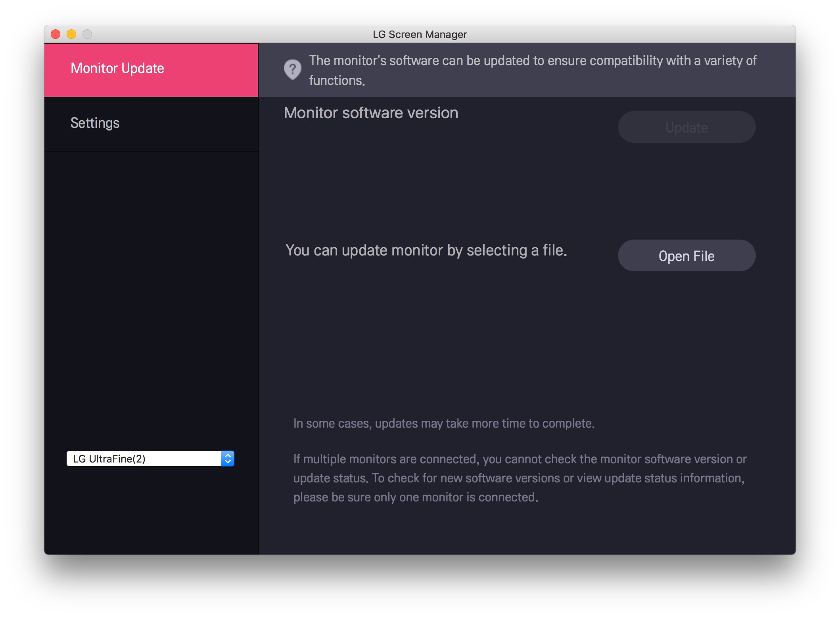Click the Open File button
The image size is (840, 618).
[687, 256]
